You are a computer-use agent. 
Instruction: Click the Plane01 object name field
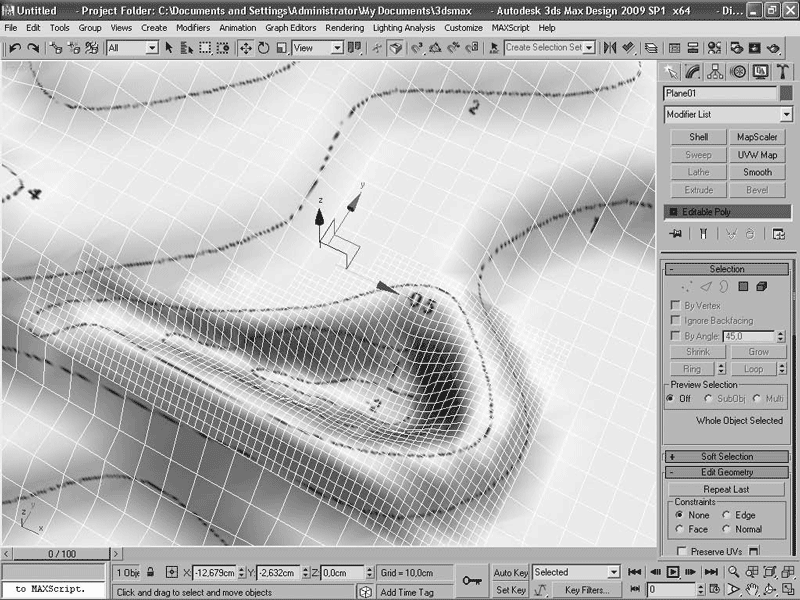tap(720, 93)
